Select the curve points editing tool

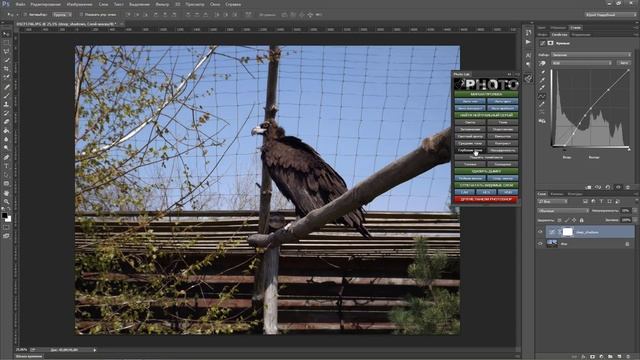[542, 96]
